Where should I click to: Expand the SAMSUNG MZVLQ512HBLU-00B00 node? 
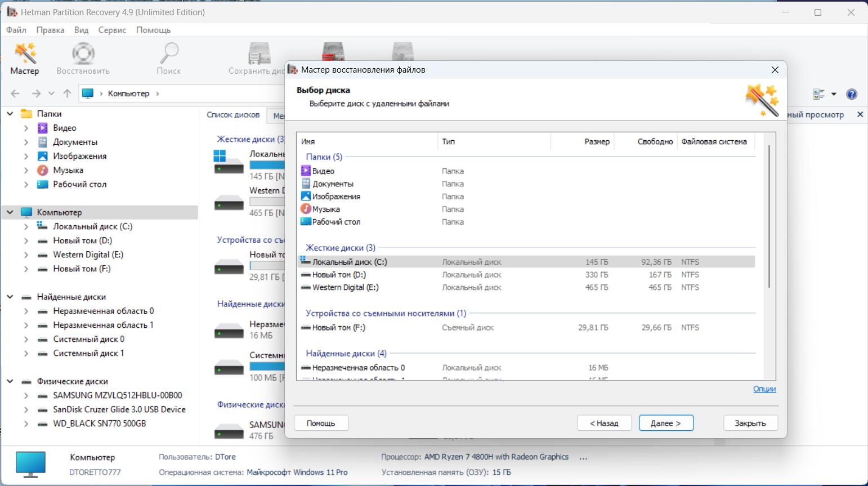click(26, 395)
